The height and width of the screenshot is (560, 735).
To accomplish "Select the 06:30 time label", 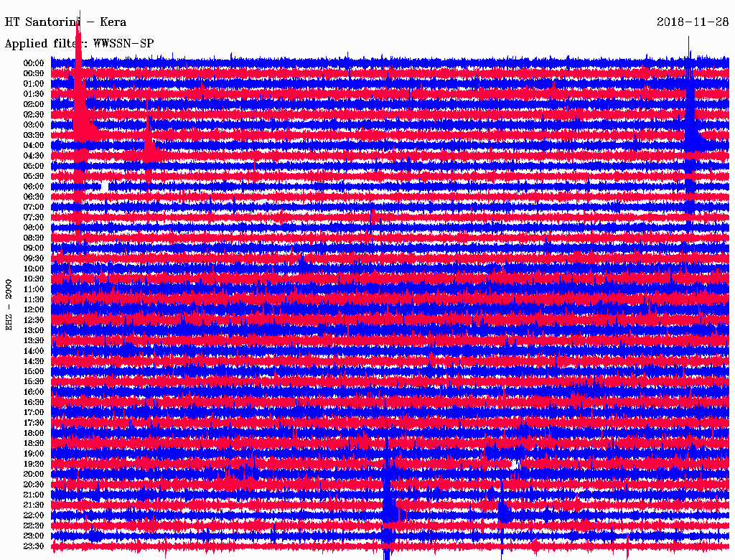I will (x=34, y=197).
